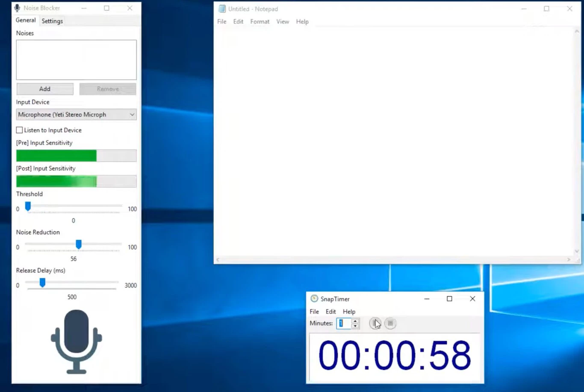Open the Help menu in SnapTimer
The image size is (584, 392).
pyautogui.click(x=349, y=312)
